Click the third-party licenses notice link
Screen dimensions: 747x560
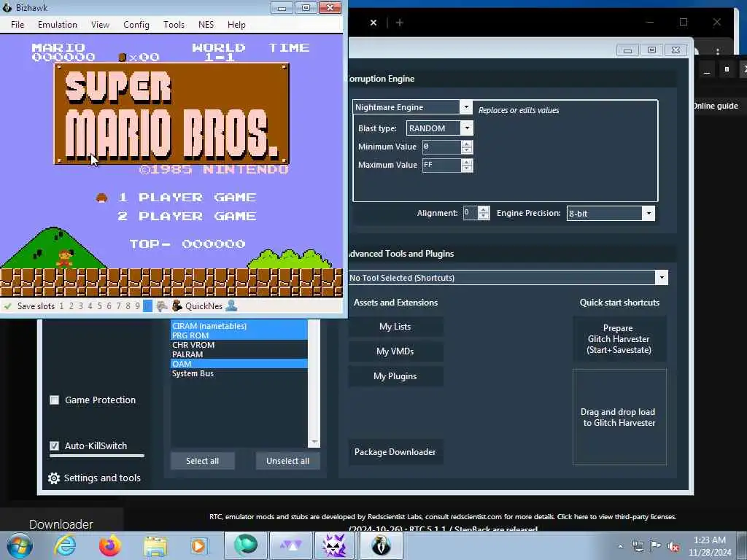click(617, 517)
